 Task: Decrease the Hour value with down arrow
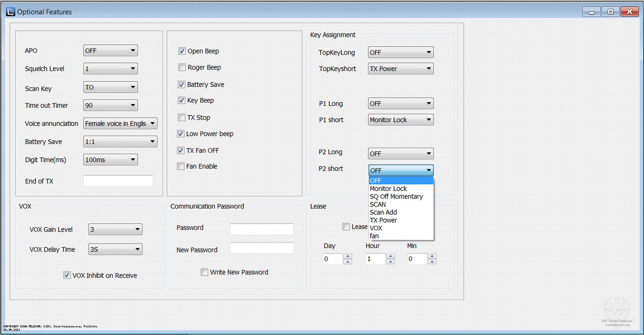tap(390, 262)
